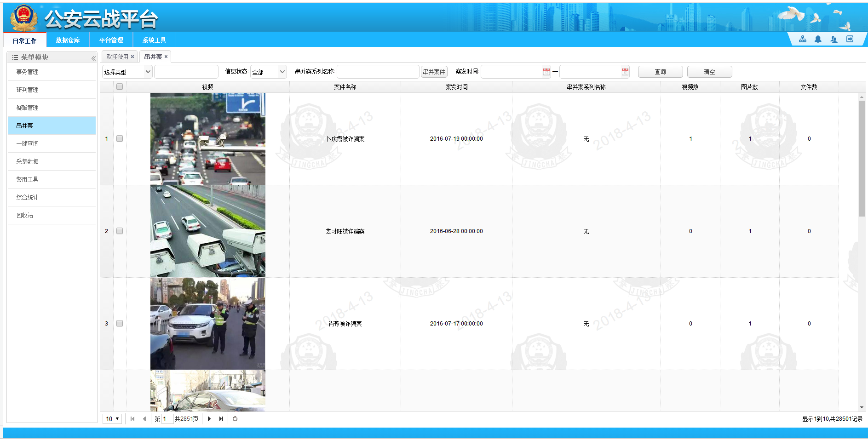Close the 串并案 tab
The image size is (868, 440).
[166, 57]
